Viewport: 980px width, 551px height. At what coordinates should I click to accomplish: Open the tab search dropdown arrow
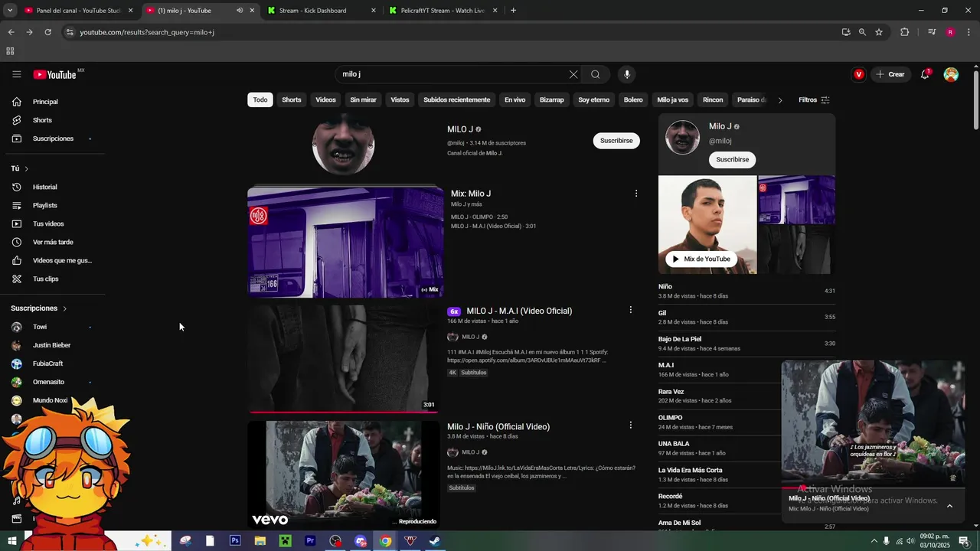[10, 11]
